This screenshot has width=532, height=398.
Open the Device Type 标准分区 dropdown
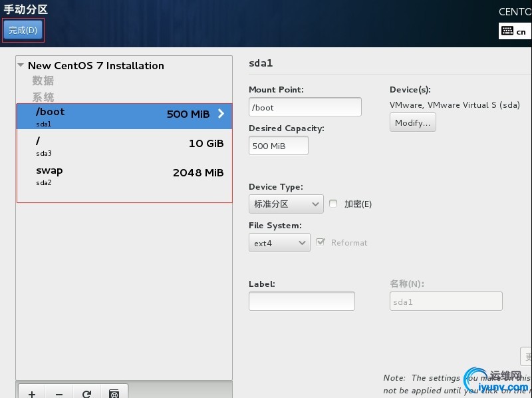tap(286, 204)
